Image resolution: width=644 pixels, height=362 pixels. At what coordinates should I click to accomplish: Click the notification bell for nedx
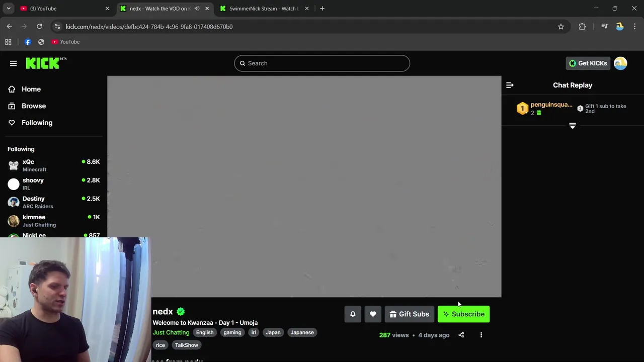tap(353, 314)
